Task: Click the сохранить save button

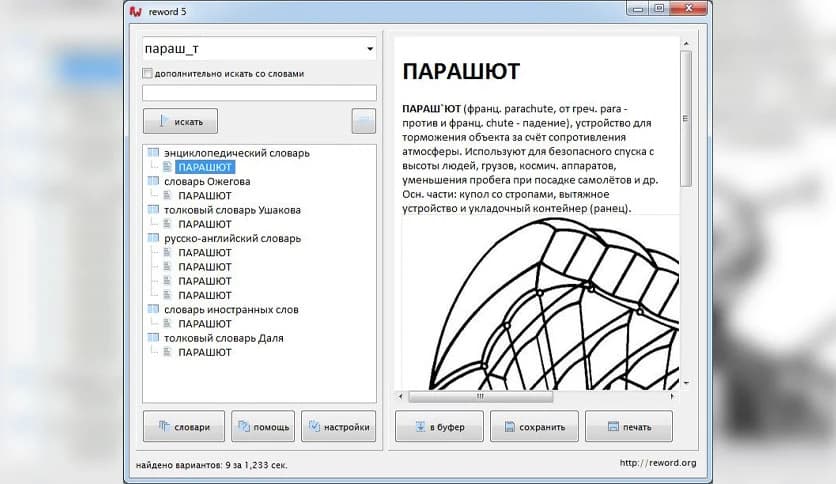Action: point(534,426)
